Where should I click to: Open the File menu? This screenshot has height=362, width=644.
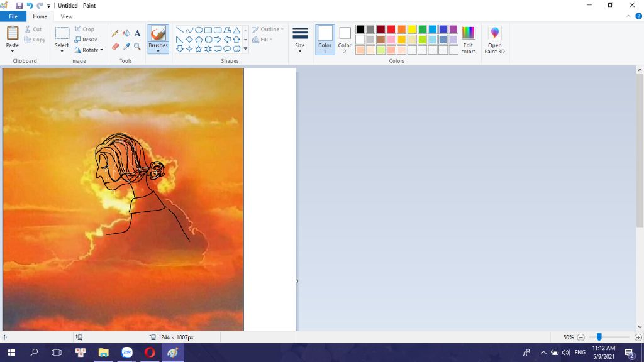13,16
